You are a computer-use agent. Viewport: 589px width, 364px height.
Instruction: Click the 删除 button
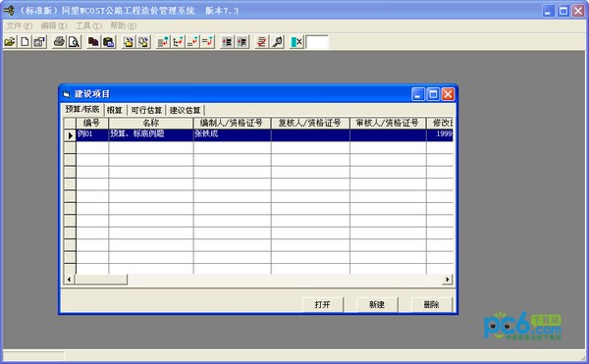[x=432, y=304]
